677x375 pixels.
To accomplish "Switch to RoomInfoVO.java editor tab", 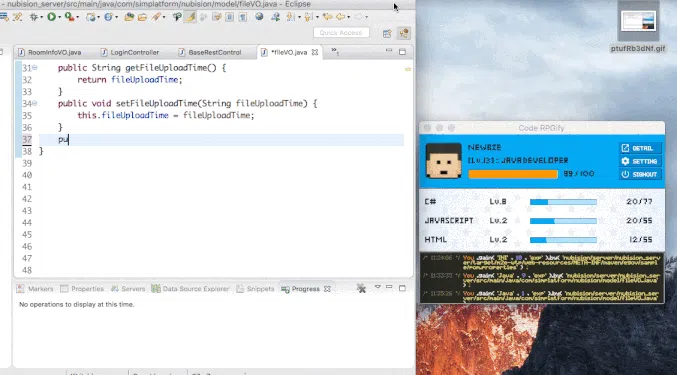I will [x=50, y=52].
